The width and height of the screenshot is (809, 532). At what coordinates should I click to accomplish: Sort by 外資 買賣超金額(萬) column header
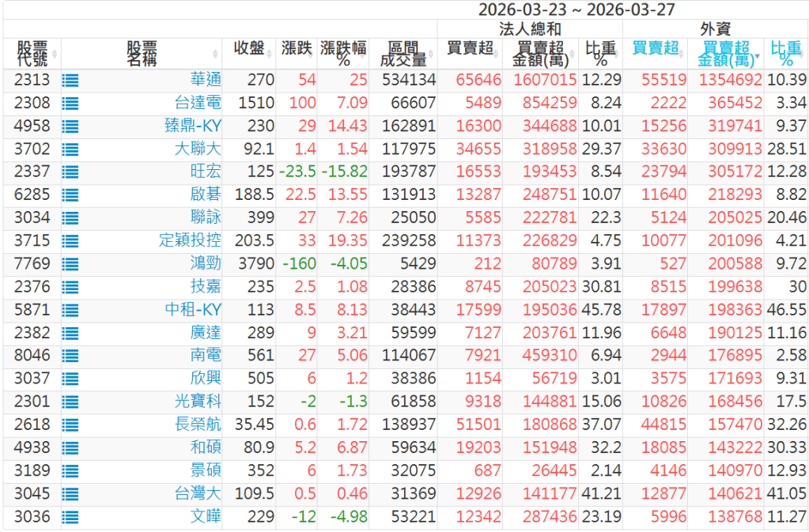(726, 54)
